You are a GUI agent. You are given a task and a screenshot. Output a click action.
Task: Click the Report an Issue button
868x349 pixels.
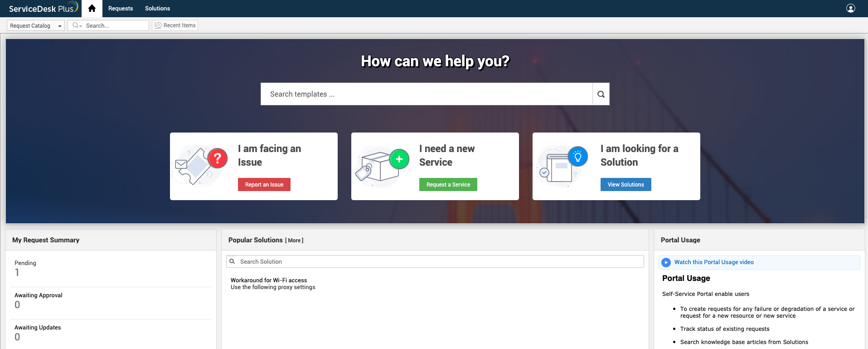click(x=264, y=185)
